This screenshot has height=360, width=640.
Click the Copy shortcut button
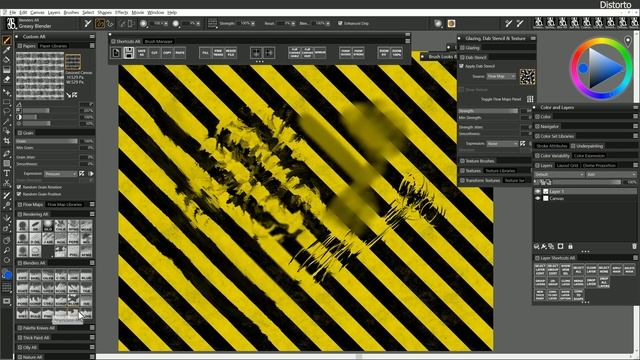pos(167,53)
